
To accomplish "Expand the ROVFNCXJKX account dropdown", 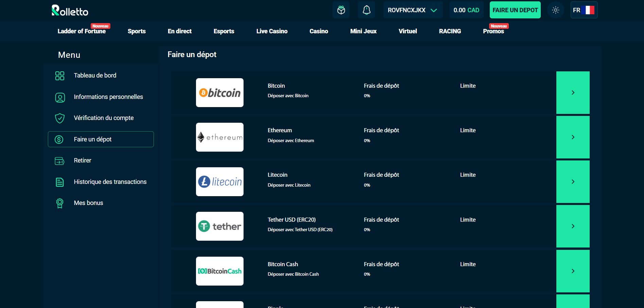I will pos(413,10).
